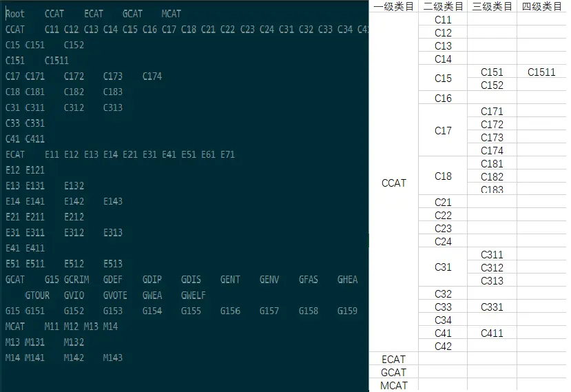Select table cell C152
The image size is (571, 392).
click(x=492, y=85)
